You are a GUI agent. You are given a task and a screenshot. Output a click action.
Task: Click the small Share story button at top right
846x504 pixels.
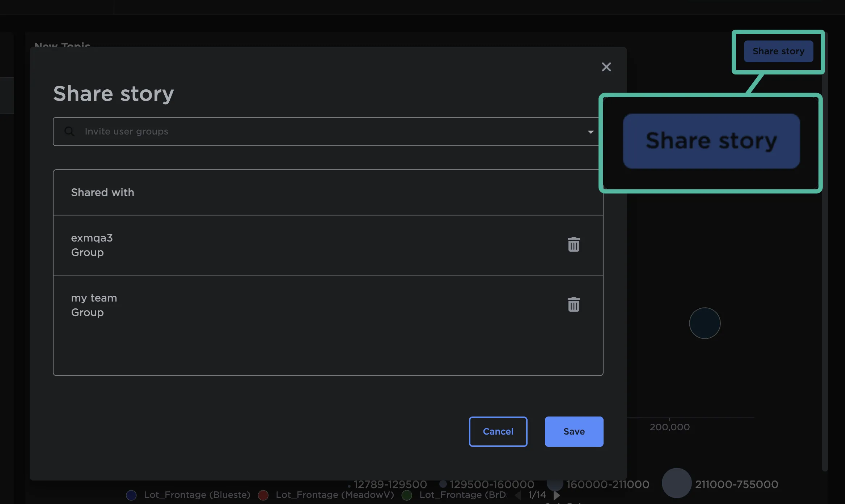778,51
